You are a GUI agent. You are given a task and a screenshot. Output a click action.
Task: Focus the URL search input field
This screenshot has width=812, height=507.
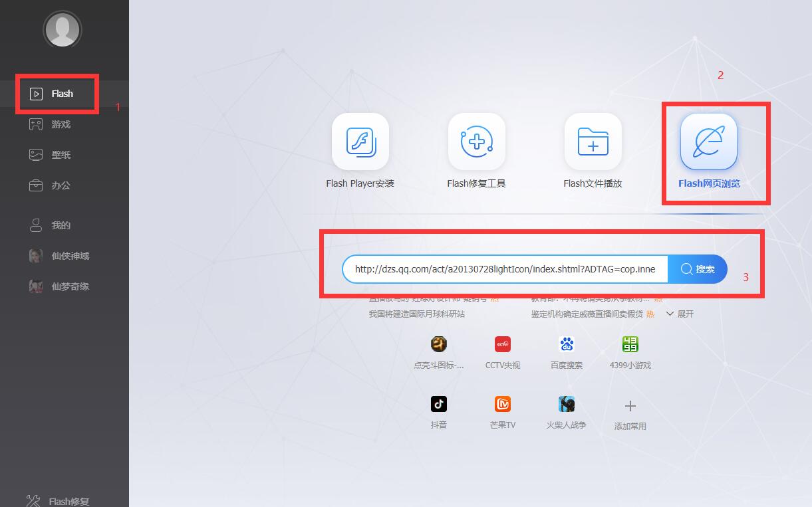[x=505, y=269]
